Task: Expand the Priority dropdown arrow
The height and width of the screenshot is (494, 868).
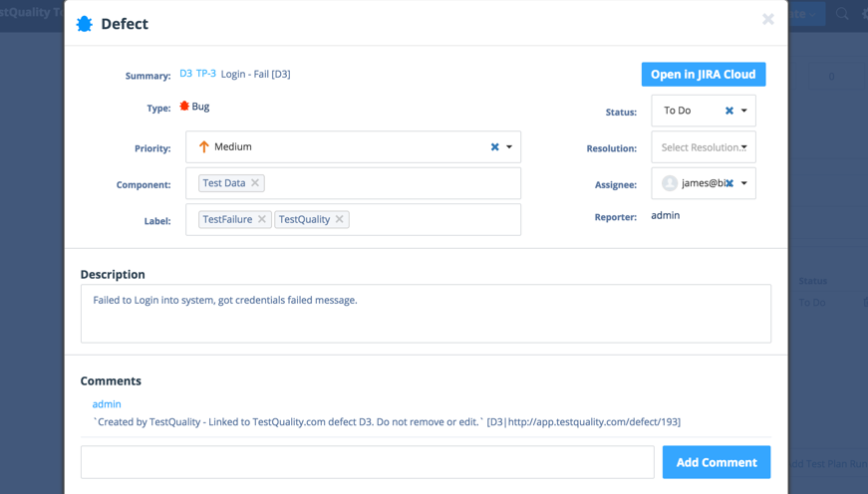Action: [x=509, y=147]
